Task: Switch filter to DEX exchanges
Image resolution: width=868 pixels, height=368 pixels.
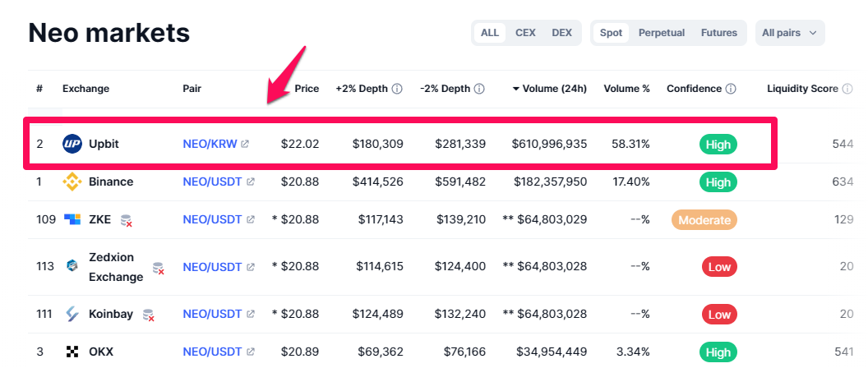Action: tap(562, 33)
